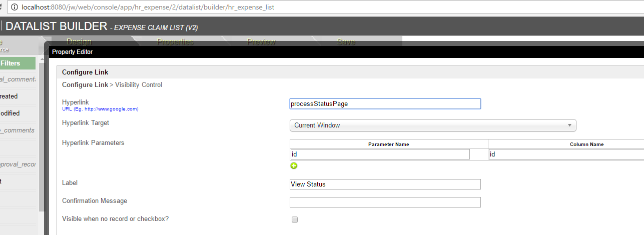Click the Column Name field containing id
Screen dimensions: 644x235
(x=565, y=154)
